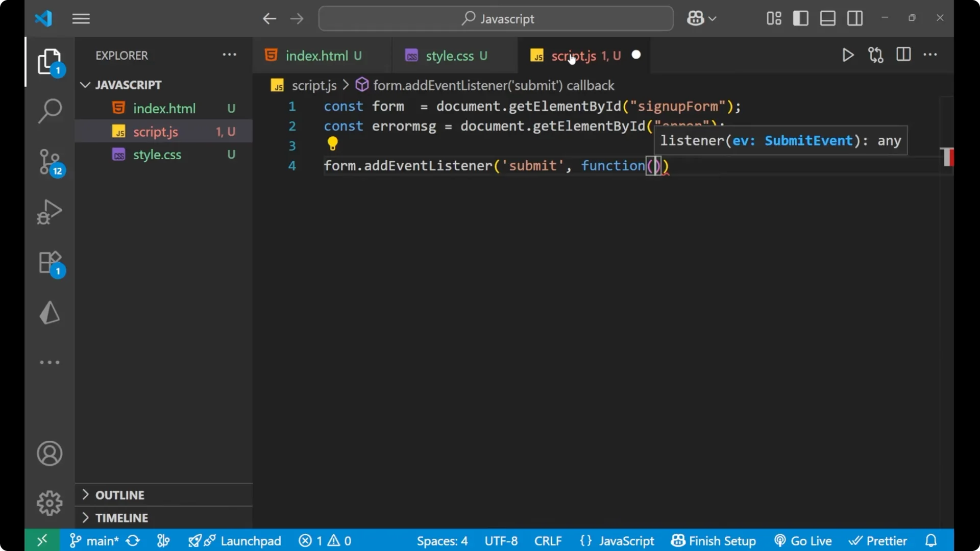Select style.css in the Explorer
The height and width of the screenshot is (551, 980).
coord(157,155)
